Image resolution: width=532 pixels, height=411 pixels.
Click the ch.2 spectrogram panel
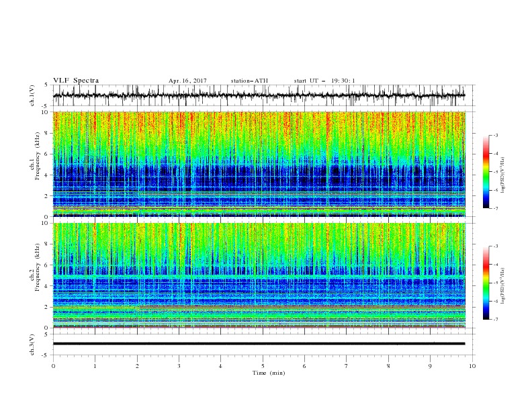259,275
